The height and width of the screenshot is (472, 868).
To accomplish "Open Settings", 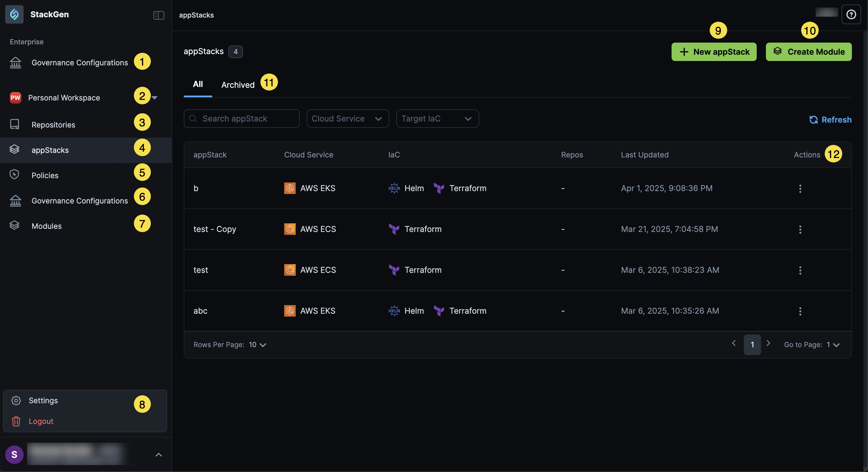I will click(x=43, y=401).
